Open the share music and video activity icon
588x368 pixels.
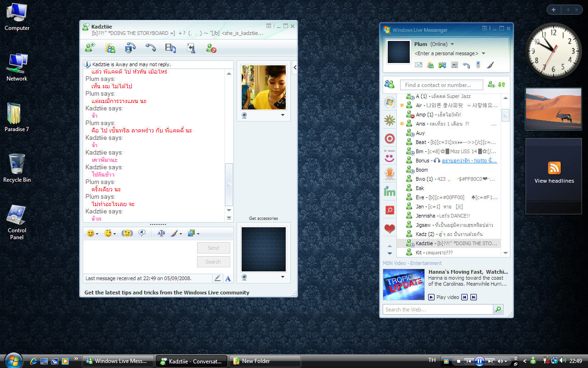(170, 47)
